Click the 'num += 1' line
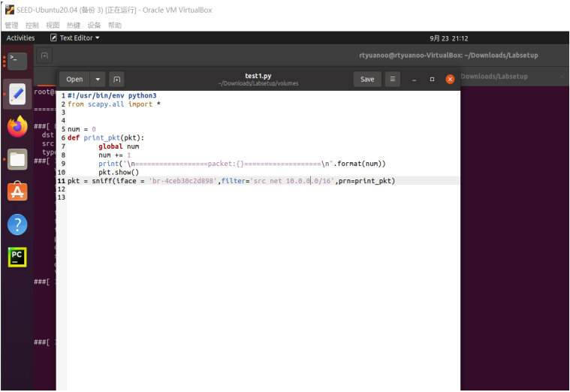The height and width of the screenshot is (392, 570). click(x=114, y=155)
